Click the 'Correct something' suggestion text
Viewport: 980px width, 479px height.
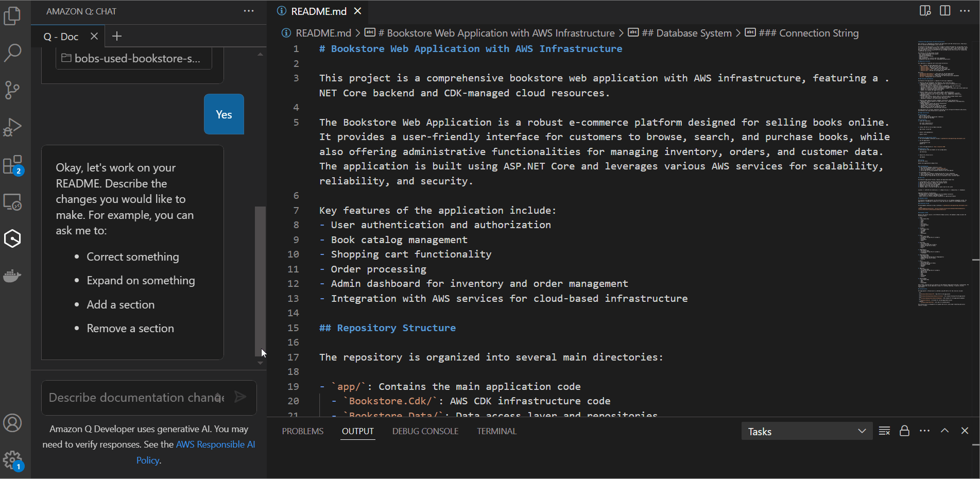tap(133, 256)
